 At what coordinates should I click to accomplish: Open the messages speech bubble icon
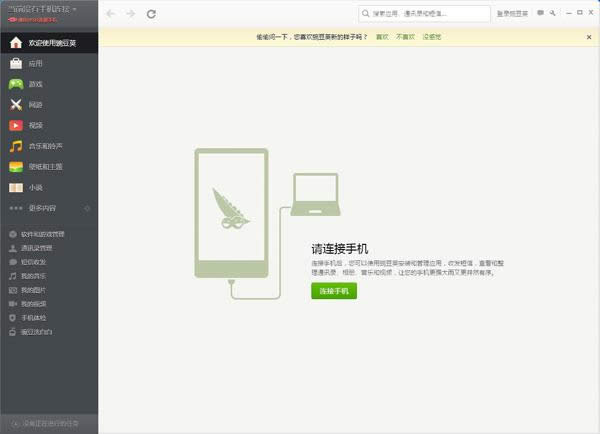[541, 13]
